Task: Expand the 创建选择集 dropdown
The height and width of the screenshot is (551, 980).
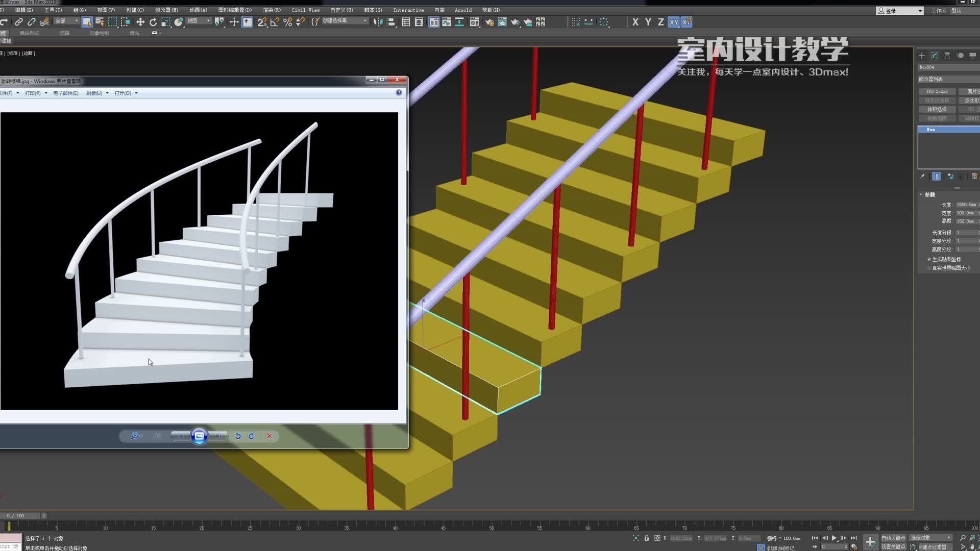Action: coord(365,21)
